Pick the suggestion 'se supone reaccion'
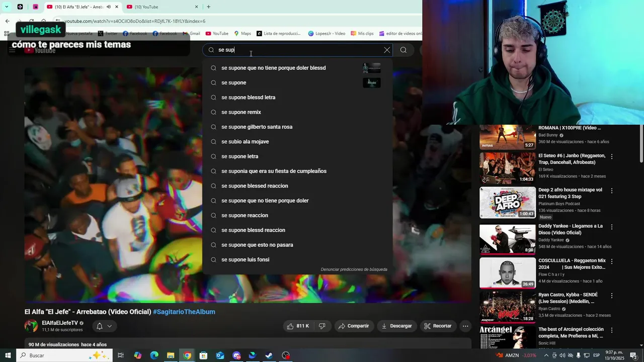Viewport: 644px width, 362px height. point(297,215)
